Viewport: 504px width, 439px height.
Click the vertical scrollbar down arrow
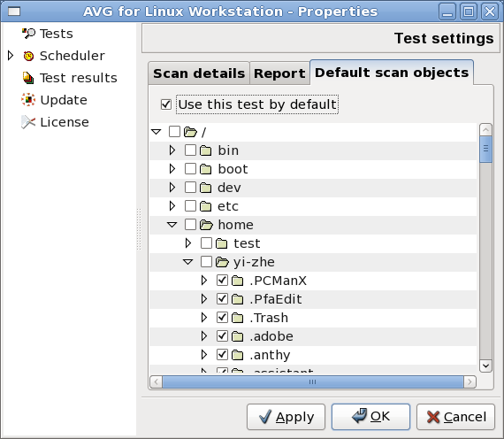point(485,366)
